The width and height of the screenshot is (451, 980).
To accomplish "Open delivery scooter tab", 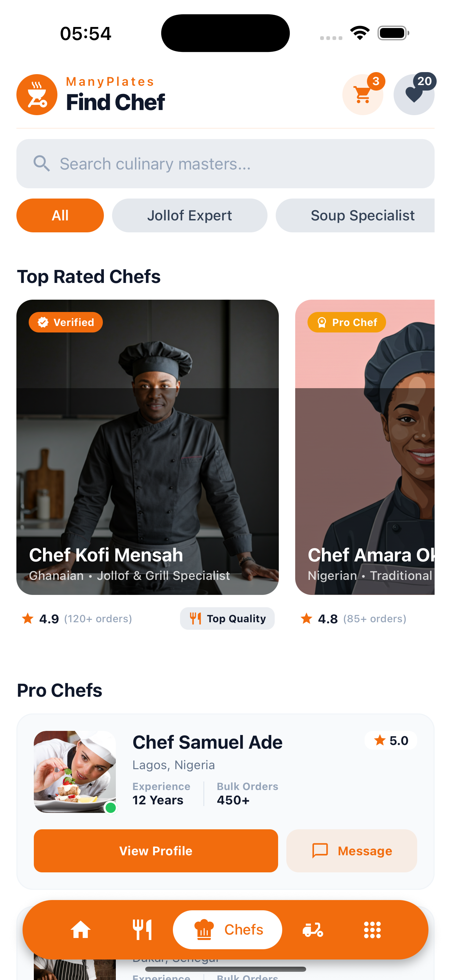I will [313, 929].
